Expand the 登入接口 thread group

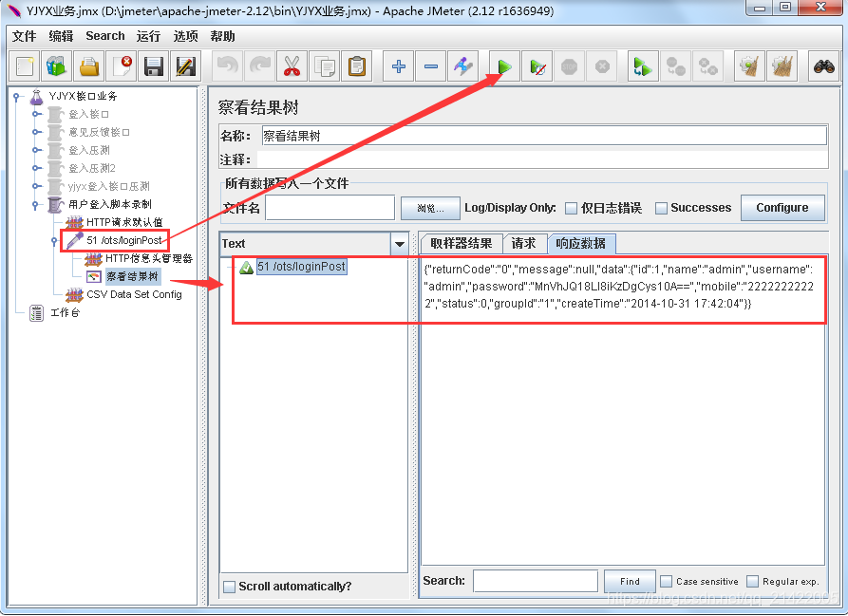(x=36, y=114)
